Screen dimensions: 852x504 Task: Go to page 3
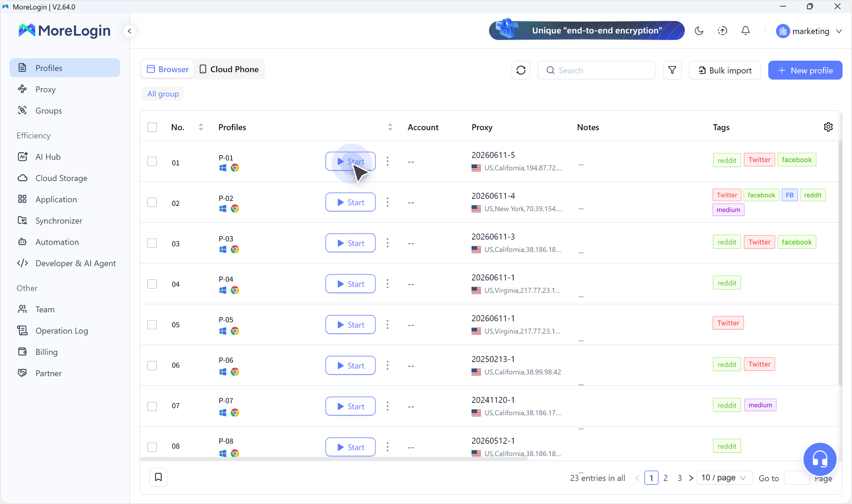(x=679, y=478)
